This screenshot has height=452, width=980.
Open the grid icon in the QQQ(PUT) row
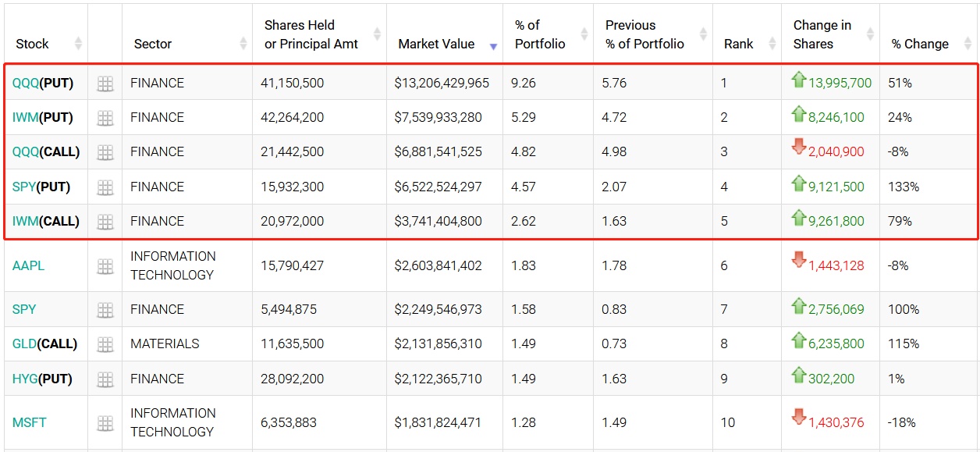click(105, 84)
